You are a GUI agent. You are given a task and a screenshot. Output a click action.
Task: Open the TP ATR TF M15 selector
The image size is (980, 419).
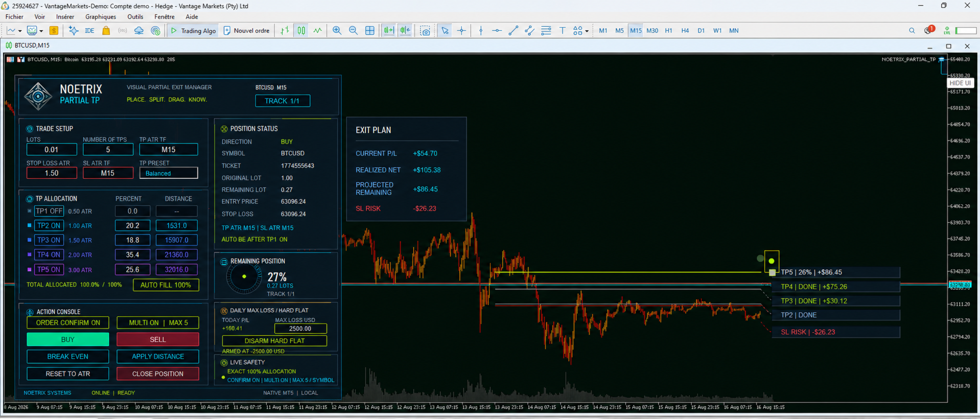click(x=169, y=150)
